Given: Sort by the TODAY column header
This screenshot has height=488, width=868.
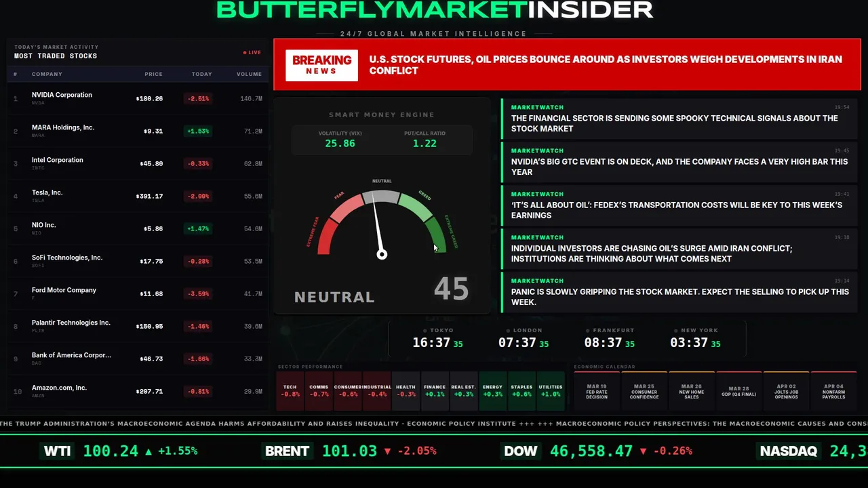Looking at the screenshot, I should (x=201, y=74).
